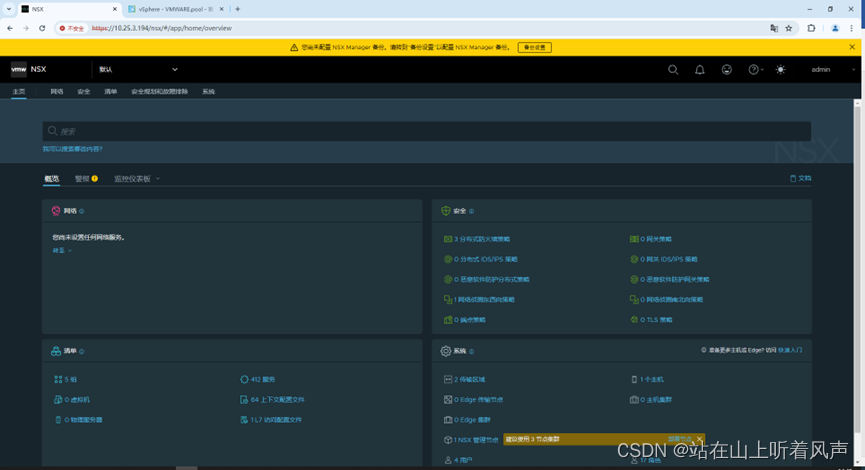Click icon beside 0 物理服务器
The height and width of the screenshot is (470, 865).
pos(58,420)
